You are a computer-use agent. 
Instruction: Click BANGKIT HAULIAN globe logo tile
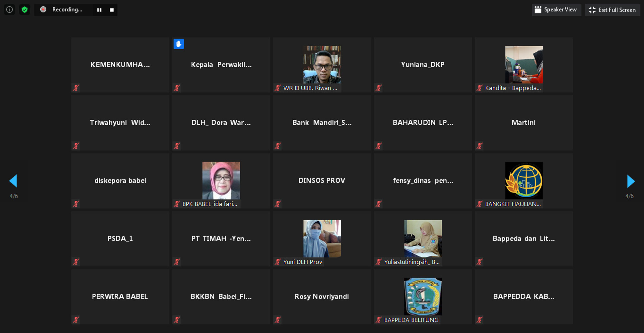pyautogui.click(x=524, y=180)
